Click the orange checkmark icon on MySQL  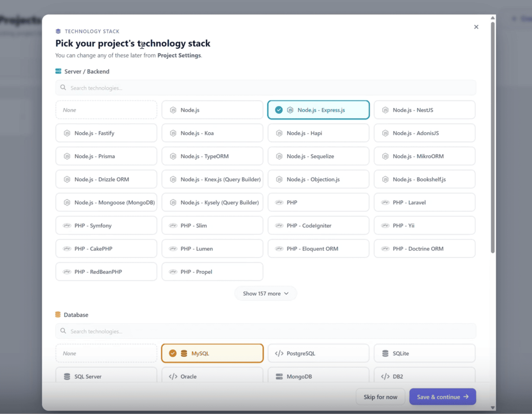(172, 353)
